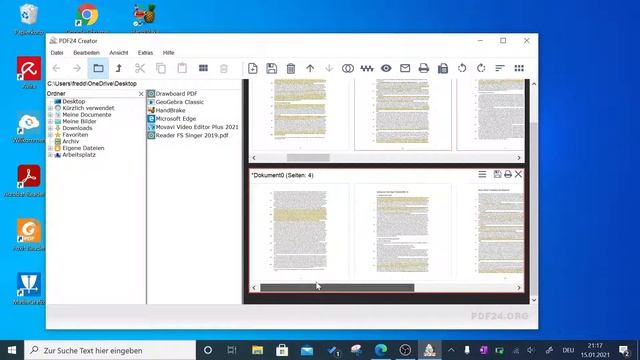Select HandBrake file entry

coord(170,110)
